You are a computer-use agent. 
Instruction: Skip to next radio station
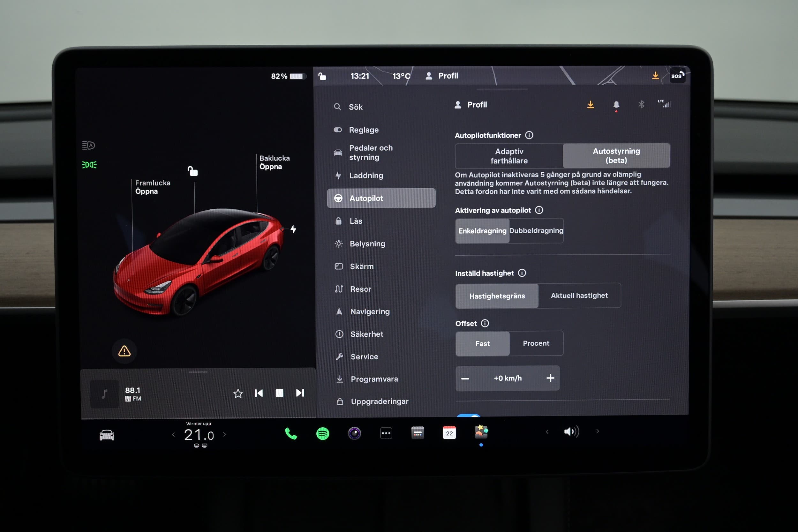(x=300, y=393)
